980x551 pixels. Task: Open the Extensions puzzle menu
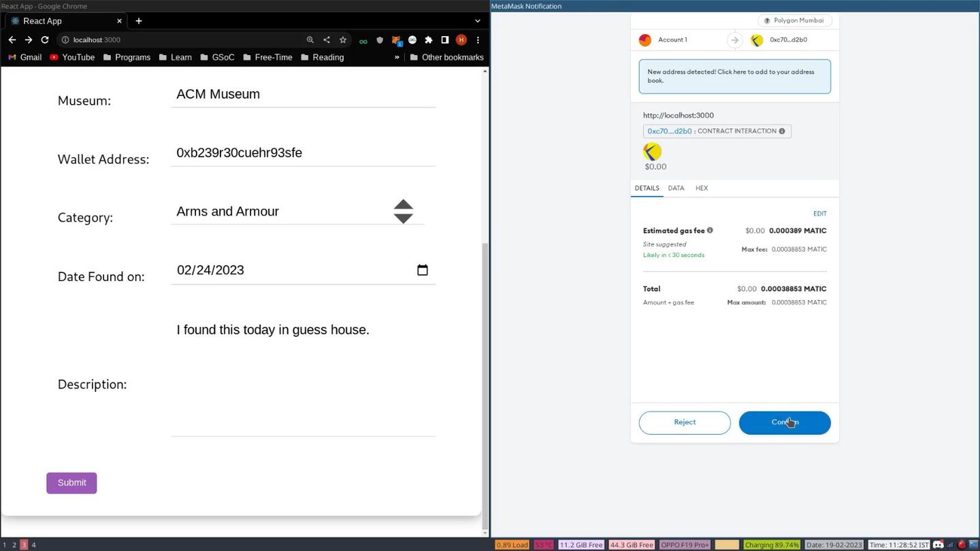click(x=429, y=40)
